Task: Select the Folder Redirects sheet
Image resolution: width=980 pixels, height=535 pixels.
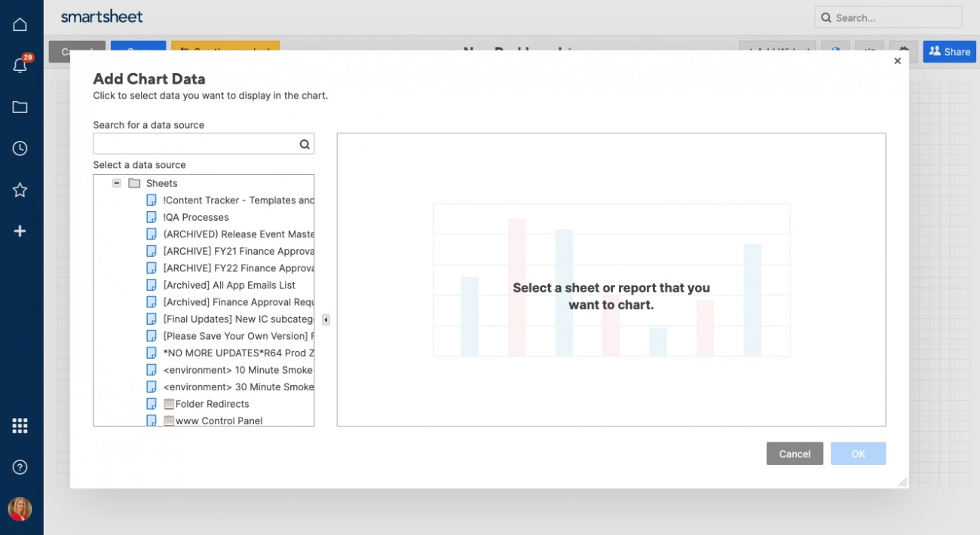Action: point(212,404)
